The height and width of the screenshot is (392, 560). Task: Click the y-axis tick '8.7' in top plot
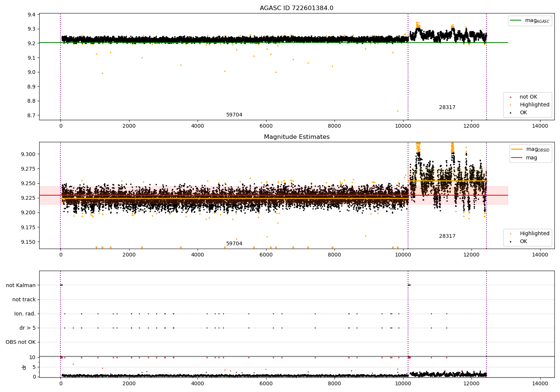[32, 115]
